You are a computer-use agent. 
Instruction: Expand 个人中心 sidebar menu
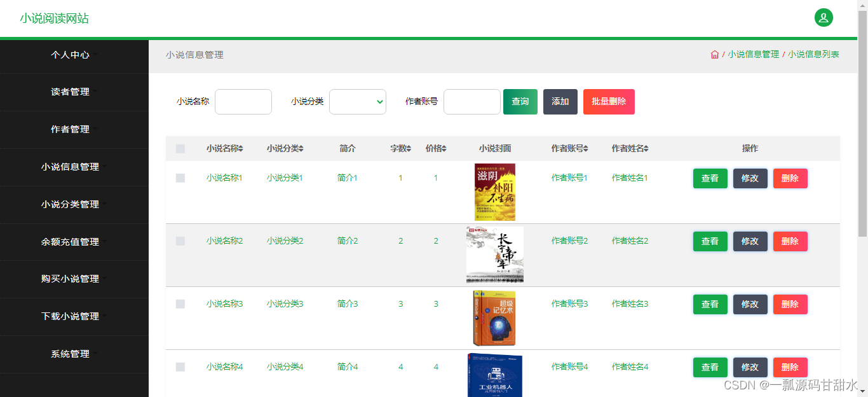(74, 55)
